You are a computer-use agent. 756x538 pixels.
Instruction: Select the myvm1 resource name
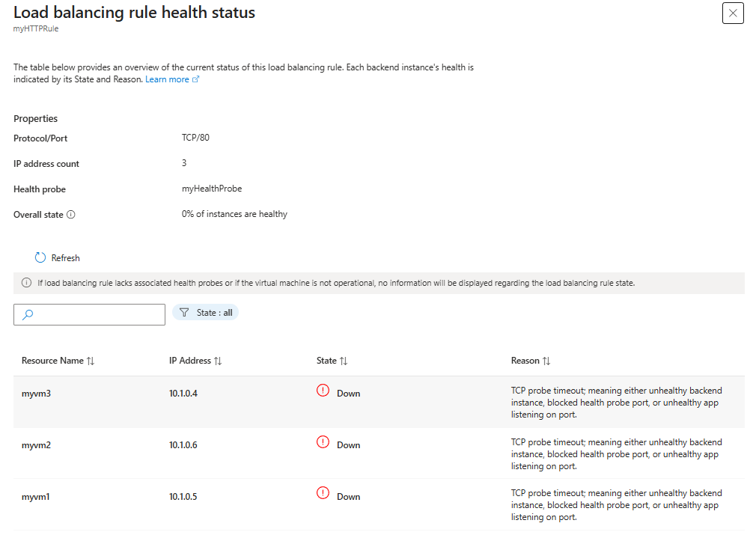[36, 497]
